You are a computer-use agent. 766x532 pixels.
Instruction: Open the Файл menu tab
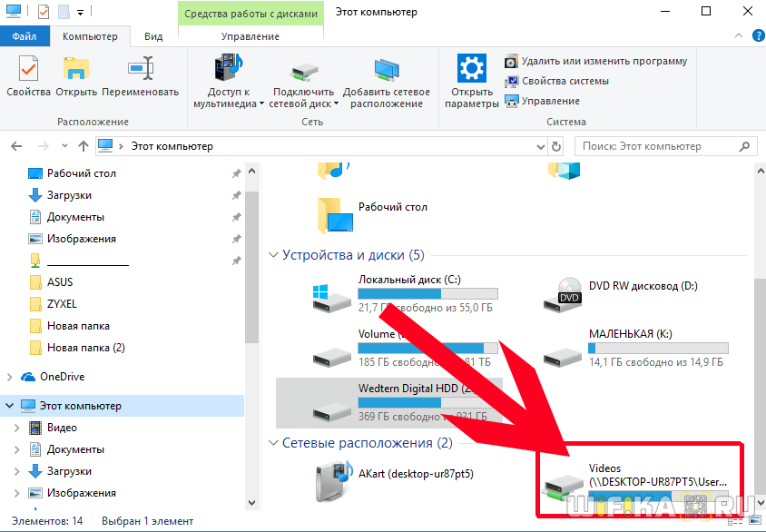pos(25,36)
